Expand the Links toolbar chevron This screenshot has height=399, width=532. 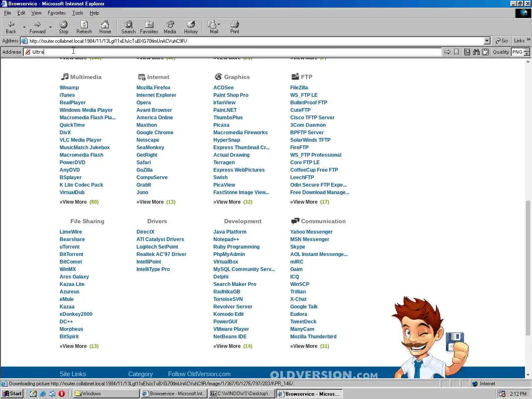(528, 40)
